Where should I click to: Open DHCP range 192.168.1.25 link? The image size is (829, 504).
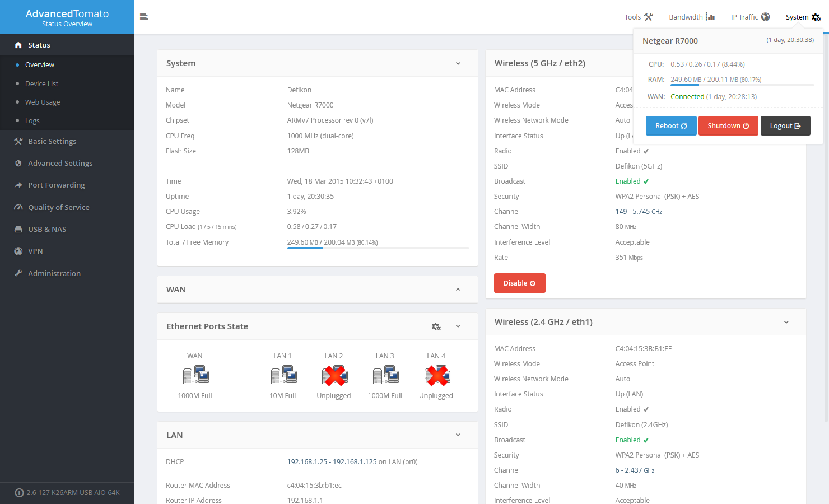pyautogui.click(x=332, y=462)
